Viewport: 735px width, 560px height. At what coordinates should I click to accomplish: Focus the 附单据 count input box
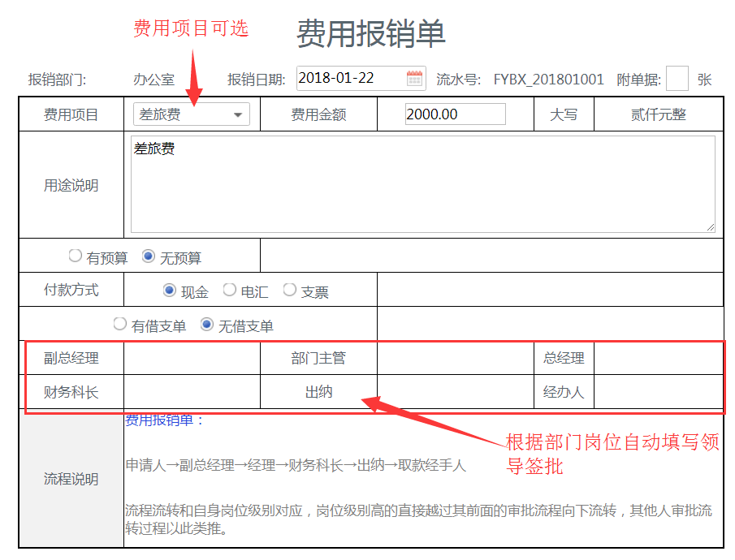pyautogui.click(x=677, y=79)
